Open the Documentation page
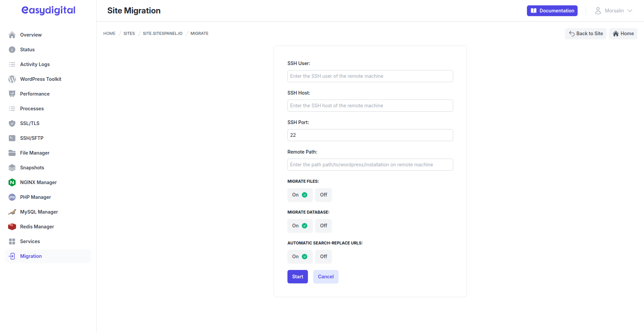This screenshot has width=644, height=333. [x=552, y=10]
